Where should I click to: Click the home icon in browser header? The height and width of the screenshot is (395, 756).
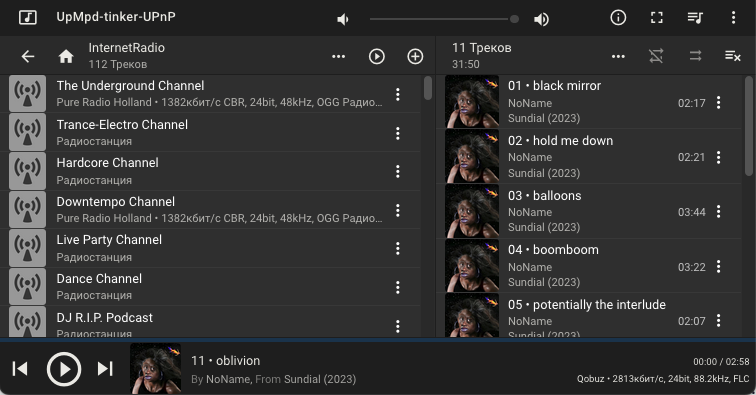tap(66, 56)
